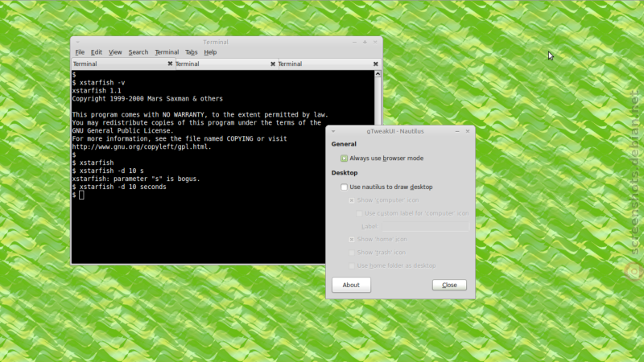644x362 pixels.
Task: Toggle Show 'computer' icon checkbox
Action: tap(352, 200)
